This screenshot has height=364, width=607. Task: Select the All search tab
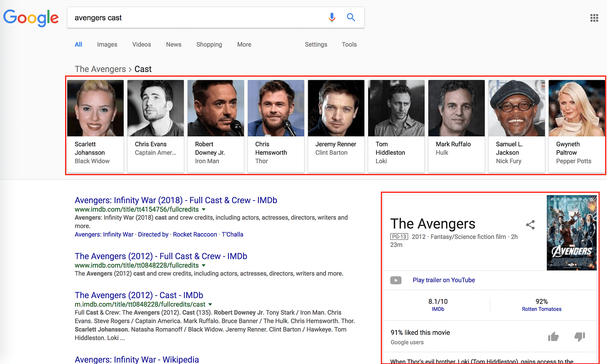78,45
